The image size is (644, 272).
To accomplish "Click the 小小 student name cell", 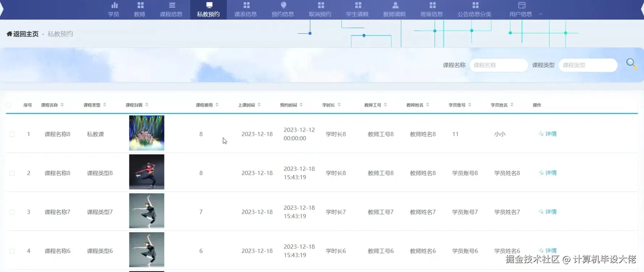I will tap(500, 134).
